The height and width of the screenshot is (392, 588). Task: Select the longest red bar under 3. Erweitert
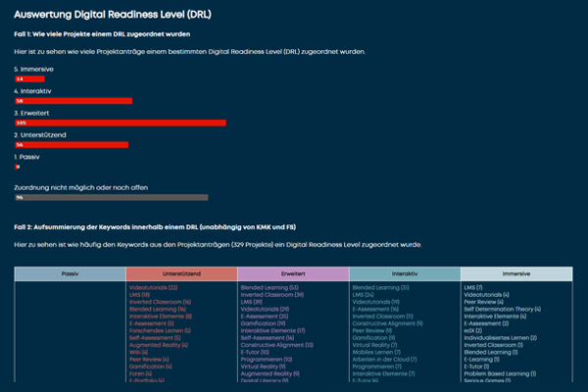[120, 122]
